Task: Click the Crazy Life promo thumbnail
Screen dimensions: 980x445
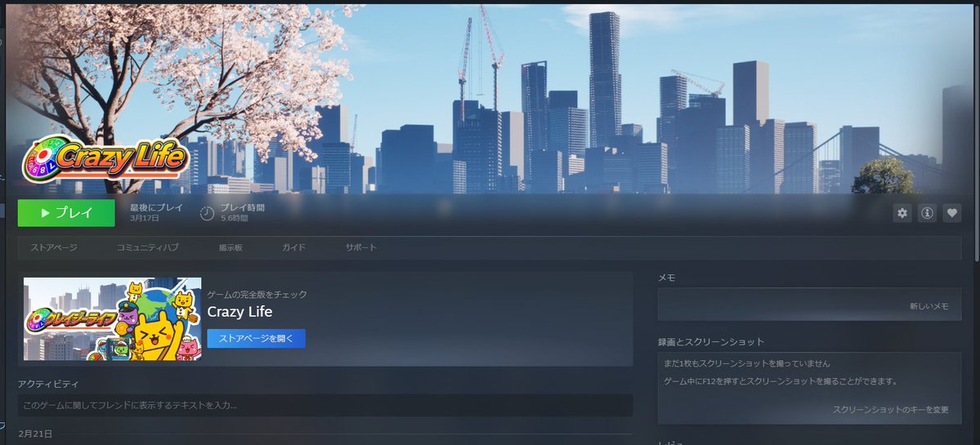Action: tap(113, 319)
